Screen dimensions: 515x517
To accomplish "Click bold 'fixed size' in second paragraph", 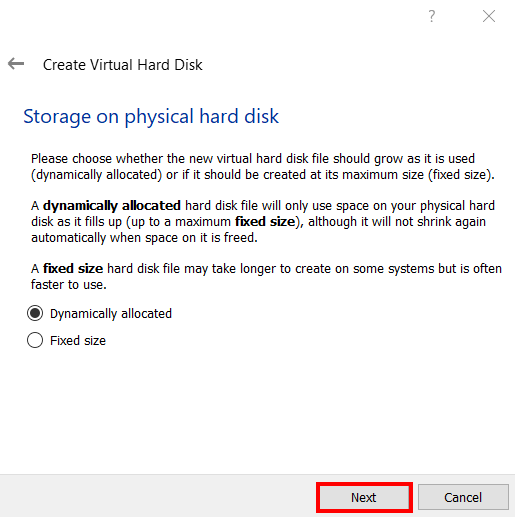I will (265, 221).
